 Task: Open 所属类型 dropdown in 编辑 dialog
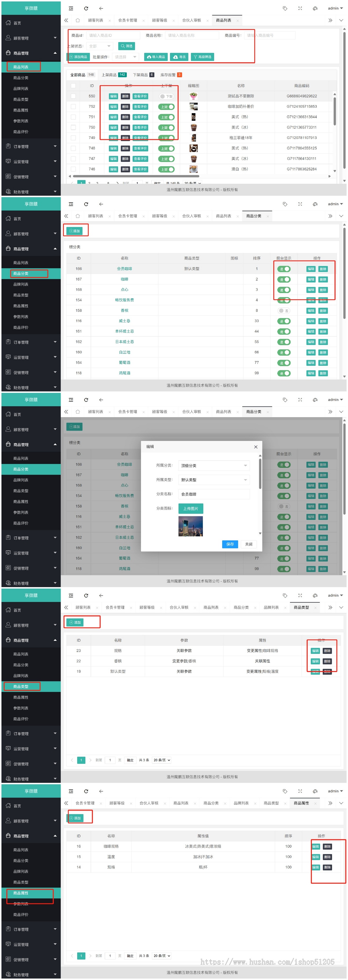(214, 480)
